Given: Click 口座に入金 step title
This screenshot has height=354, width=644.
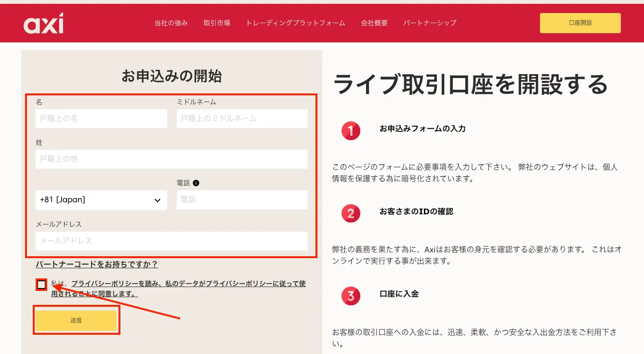Looking at the screenshot, I should [399, 294].
